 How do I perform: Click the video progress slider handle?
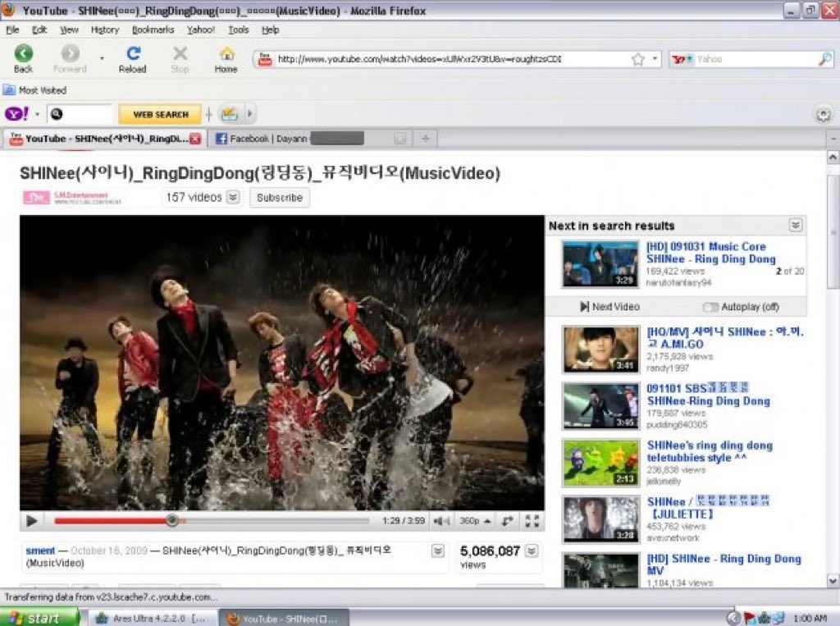pos(172,520)
